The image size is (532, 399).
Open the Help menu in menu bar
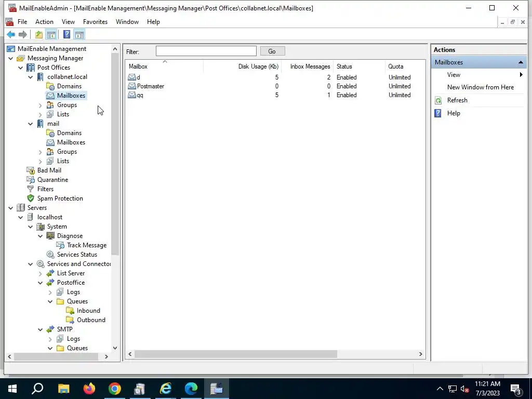click(153, 22)
